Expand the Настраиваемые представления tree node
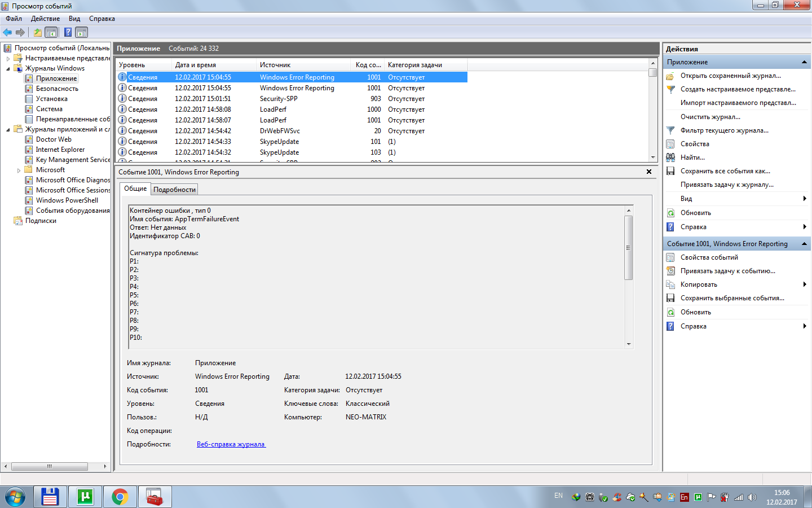Image resolution: width=812 pixels, height=508 pixels. pyautogui.click(x=8, y=58)
